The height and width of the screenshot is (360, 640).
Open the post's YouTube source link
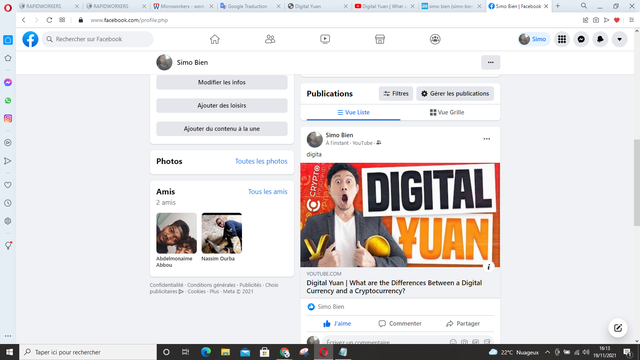[362, 143]
